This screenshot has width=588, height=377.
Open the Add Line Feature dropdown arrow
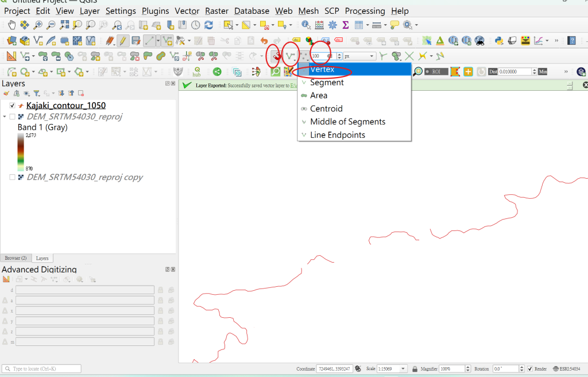point(158,41)
